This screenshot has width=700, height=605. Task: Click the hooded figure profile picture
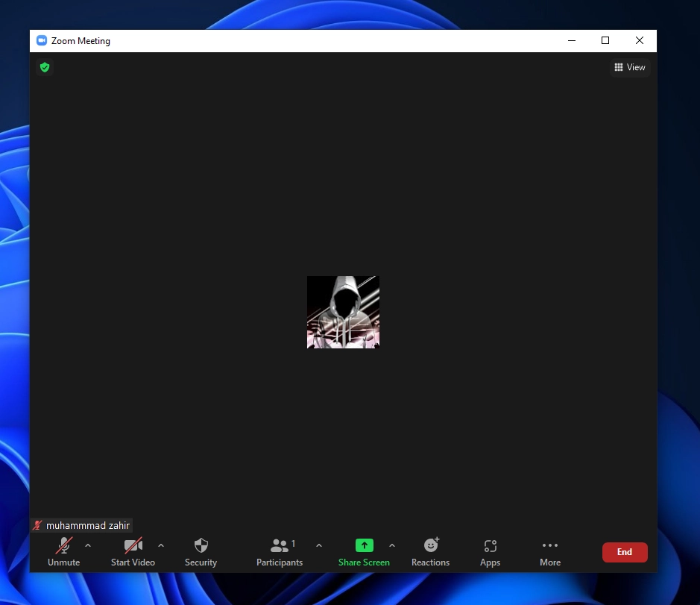(343, 312)
